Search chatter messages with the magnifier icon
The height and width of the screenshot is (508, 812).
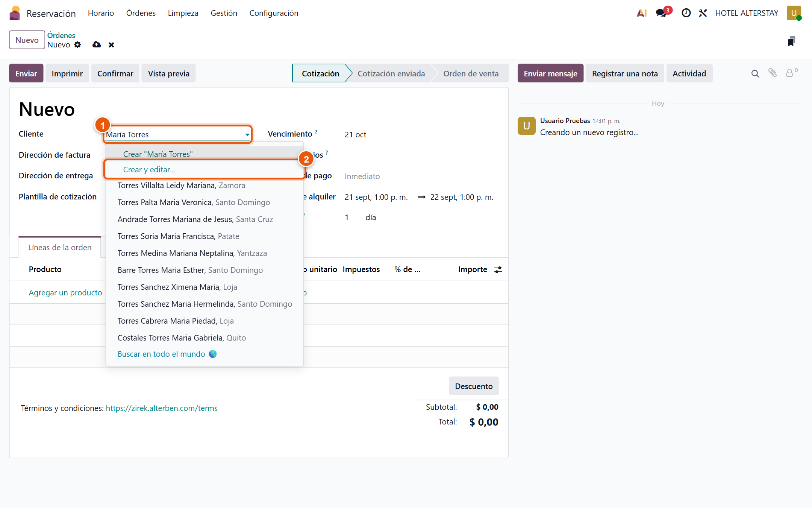[755, 73]
